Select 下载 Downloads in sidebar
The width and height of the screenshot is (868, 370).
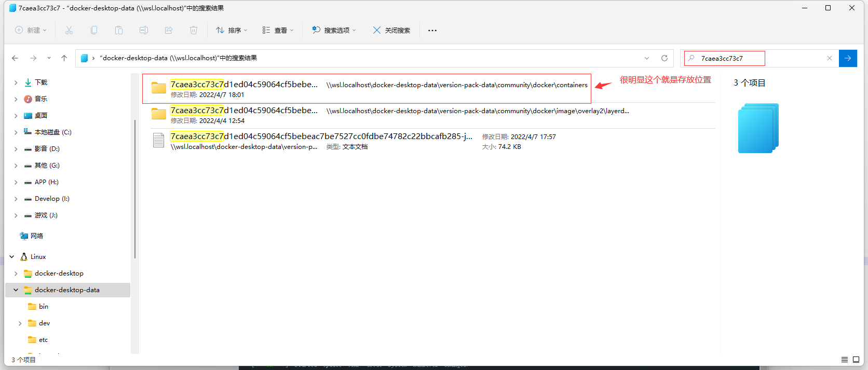click(40, 83)
